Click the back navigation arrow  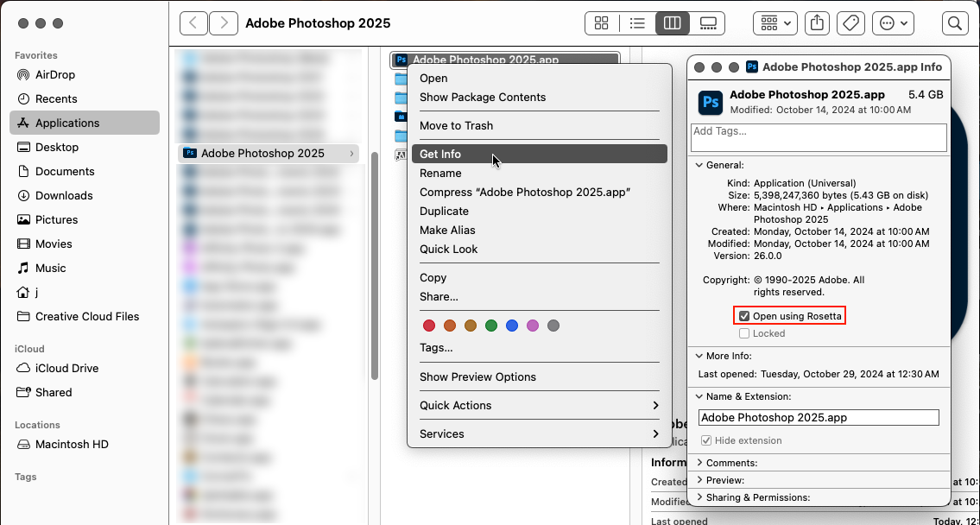193,23
